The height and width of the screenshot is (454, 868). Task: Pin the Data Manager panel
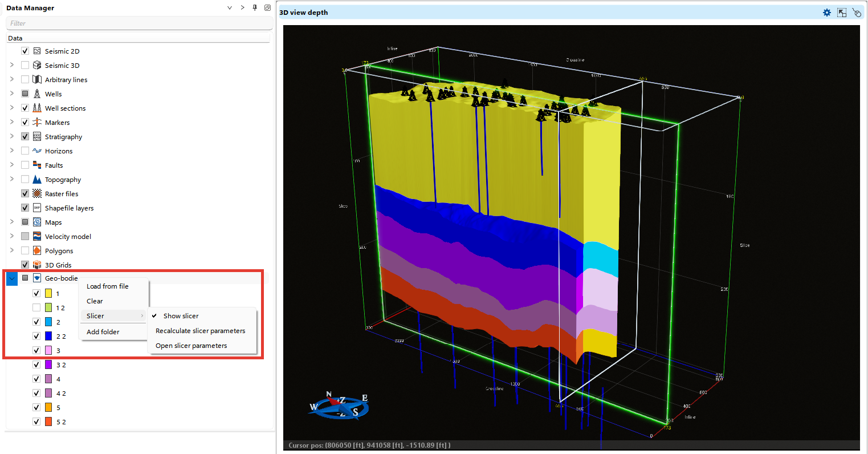pyautogui.click(x=255, y=8)
